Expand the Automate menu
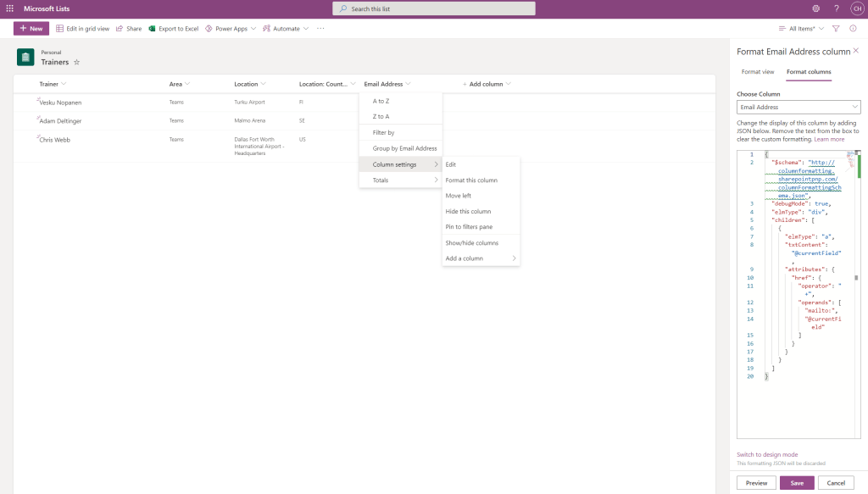The image size is (868, 494). (286, 29)
